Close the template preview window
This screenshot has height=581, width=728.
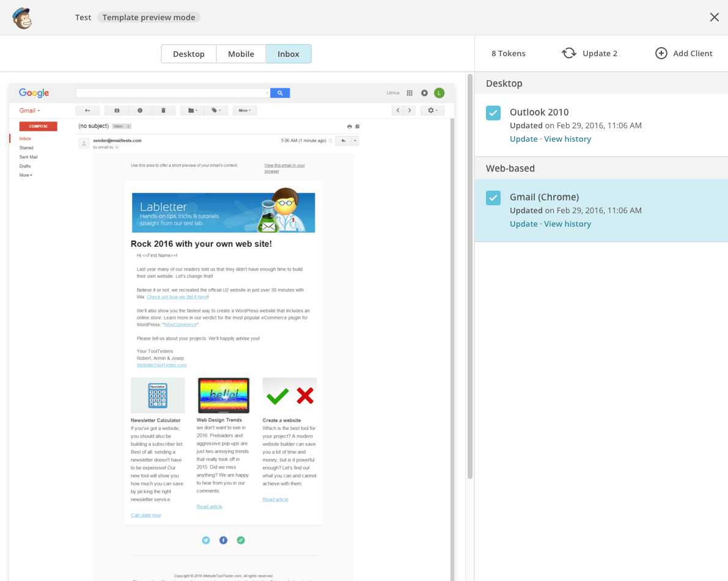[x=714, y=17]
